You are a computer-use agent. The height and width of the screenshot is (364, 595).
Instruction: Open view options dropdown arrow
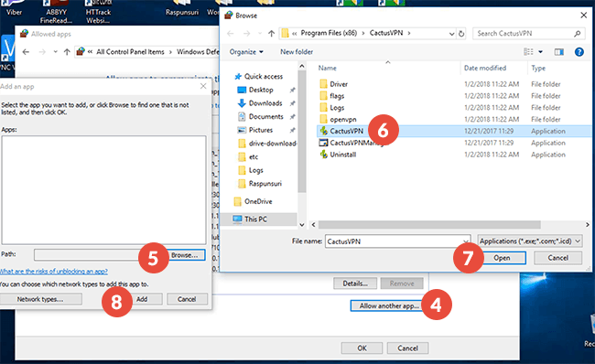[x=540, y=52]
